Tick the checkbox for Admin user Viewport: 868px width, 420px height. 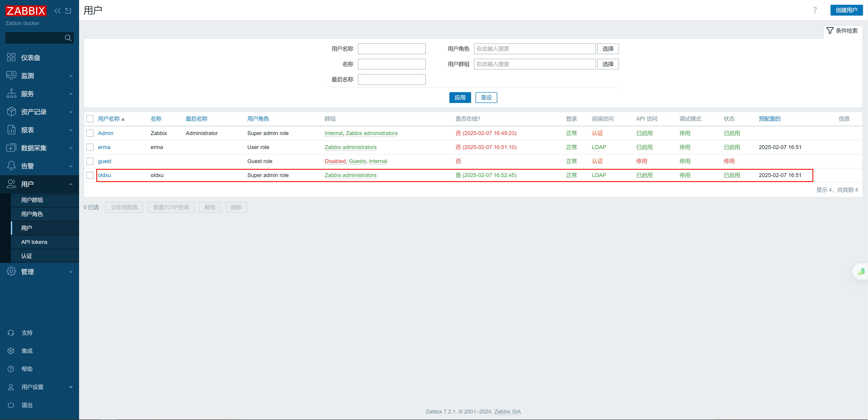(x=90, y=133)
